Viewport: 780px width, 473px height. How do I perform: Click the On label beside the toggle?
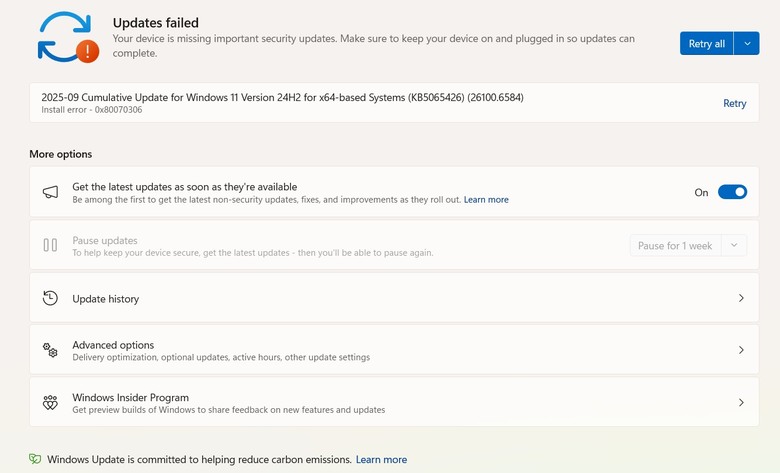click(701, 192)
